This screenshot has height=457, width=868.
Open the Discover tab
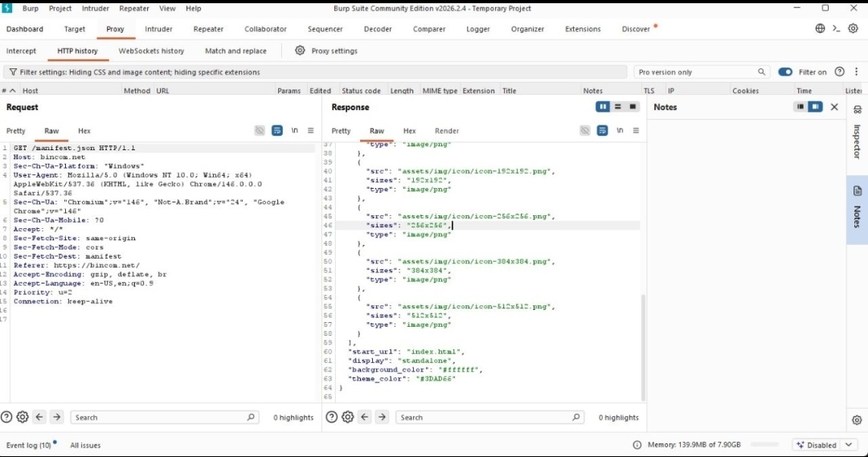tap(636, 29)
